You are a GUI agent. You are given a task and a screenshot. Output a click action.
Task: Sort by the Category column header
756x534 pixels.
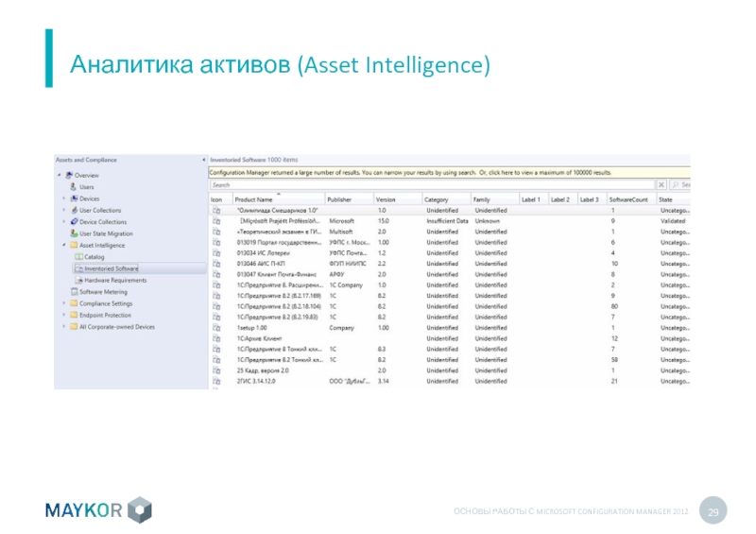coord(446,199)
